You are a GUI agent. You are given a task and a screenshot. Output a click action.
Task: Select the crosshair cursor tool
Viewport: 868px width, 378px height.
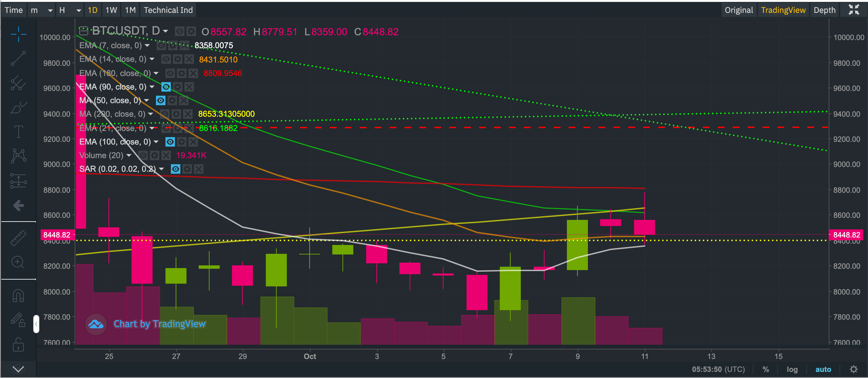[x=18, y=34]
